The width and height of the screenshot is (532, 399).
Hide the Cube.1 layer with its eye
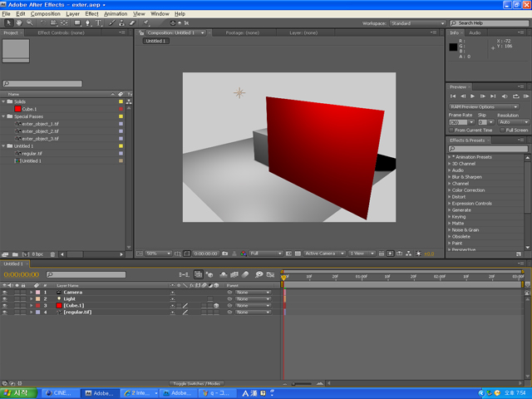point(5,305)
